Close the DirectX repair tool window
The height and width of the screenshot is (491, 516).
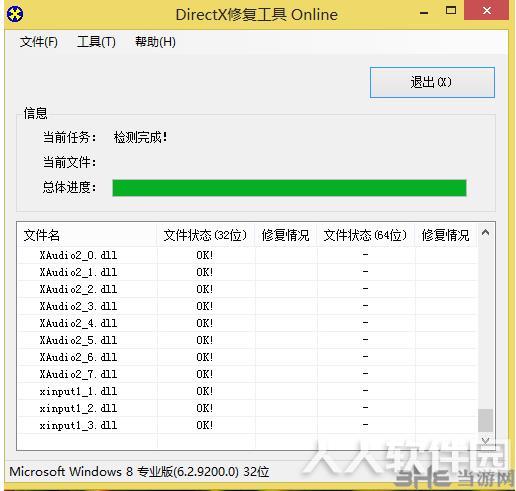[487, 11]
